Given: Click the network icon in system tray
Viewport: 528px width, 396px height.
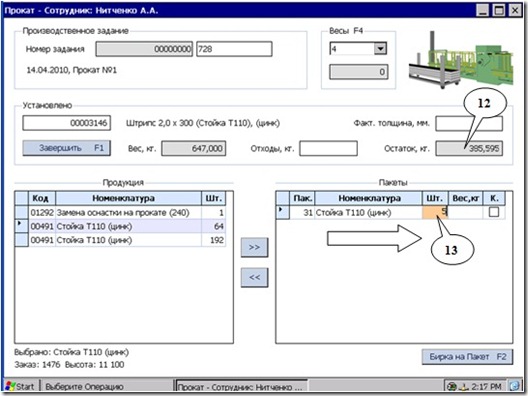Looking at the screenshot, I should point(464,386).
